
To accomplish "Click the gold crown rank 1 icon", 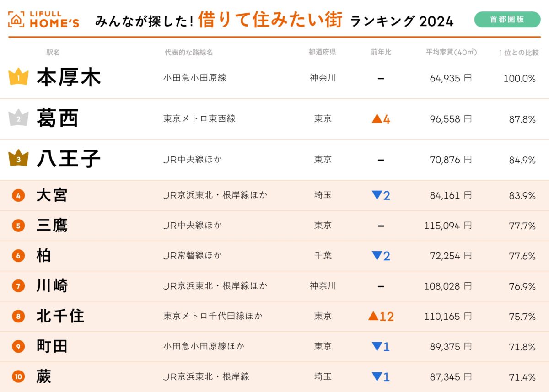I will click(x=18, y=77).
